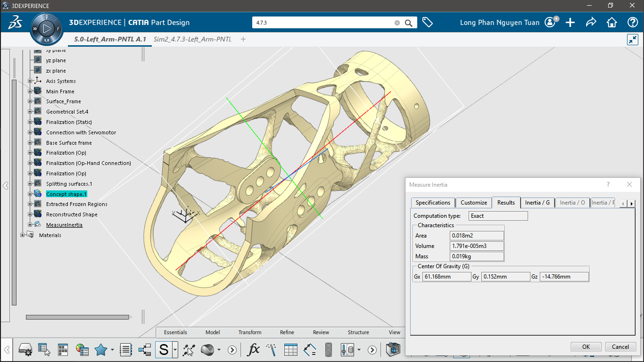
Task: Open dropdown arrow next to S button
Action: pos(175,350)
